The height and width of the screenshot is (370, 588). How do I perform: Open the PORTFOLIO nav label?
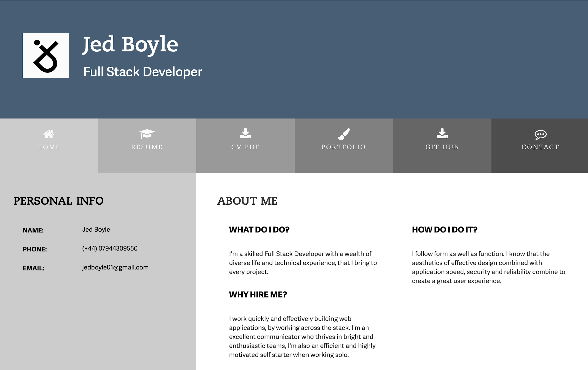[x=344, y=147]
